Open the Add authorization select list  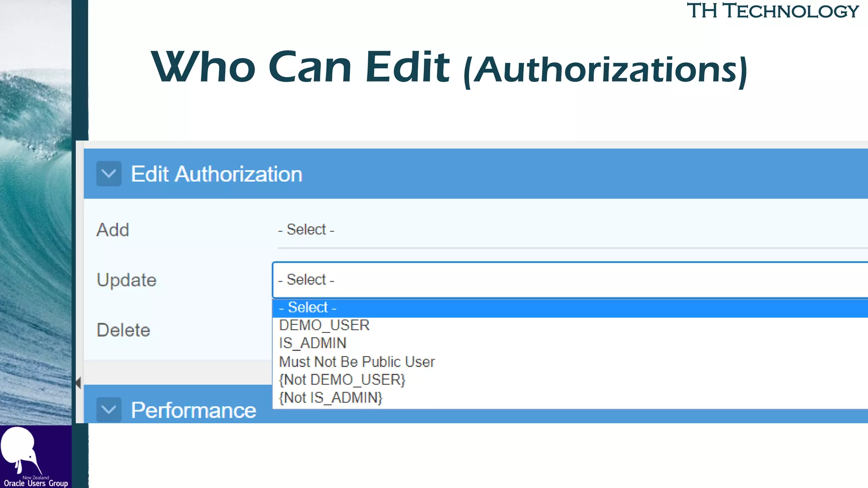point(573,230)
